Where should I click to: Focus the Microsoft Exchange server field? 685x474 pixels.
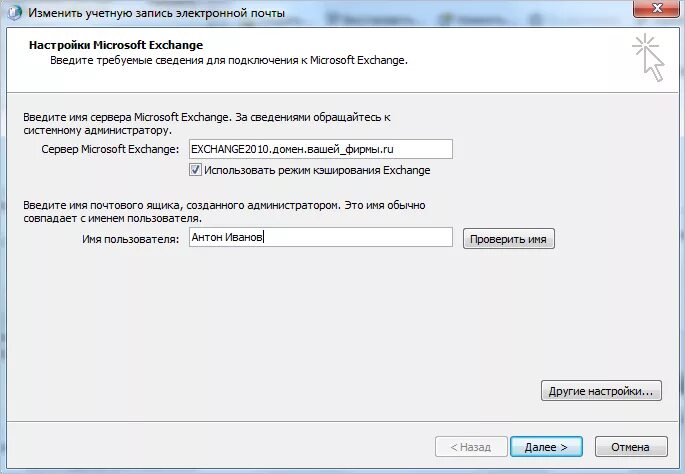pos(321,149)
